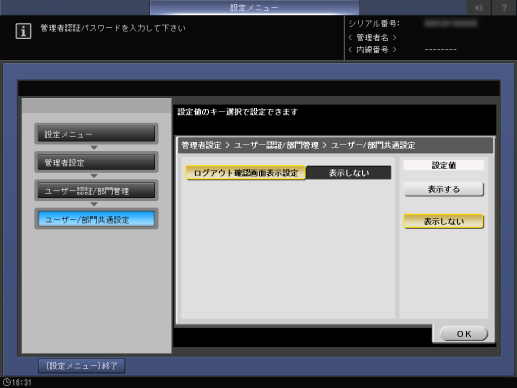The width and height of the screenshot is (517, 388).
Task: Click the information icon beside password message
Action: pos(23,31)
